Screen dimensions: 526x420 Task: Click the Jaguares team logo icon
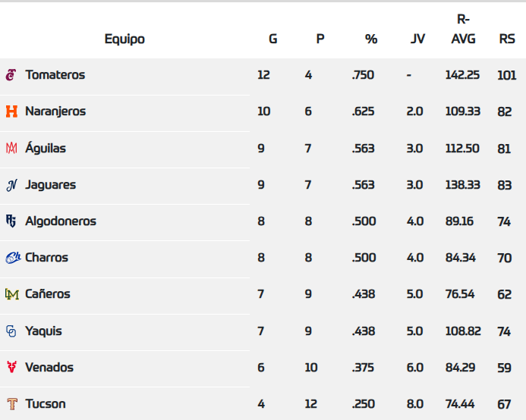(x=11, y=185)
